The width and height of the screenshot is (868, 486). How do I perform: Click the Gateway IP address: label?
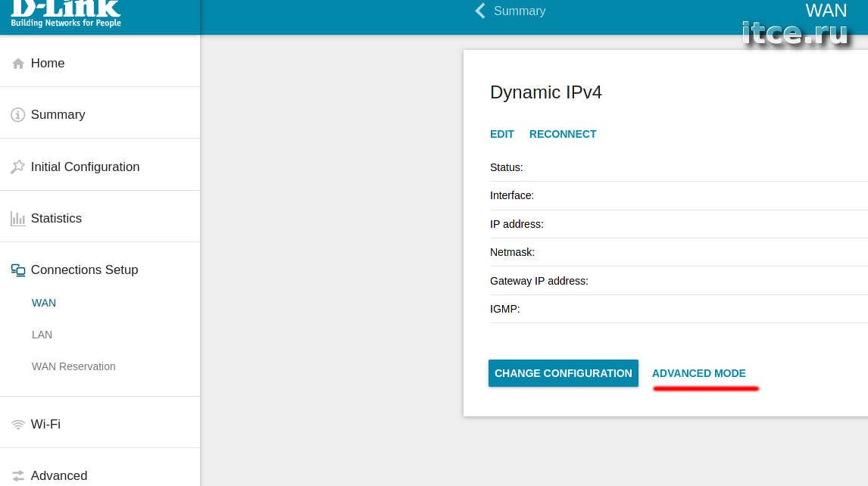(539, 281)
